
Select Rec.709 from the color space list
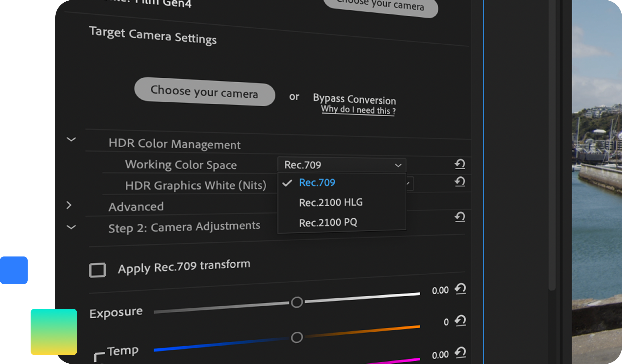point(317,183)
